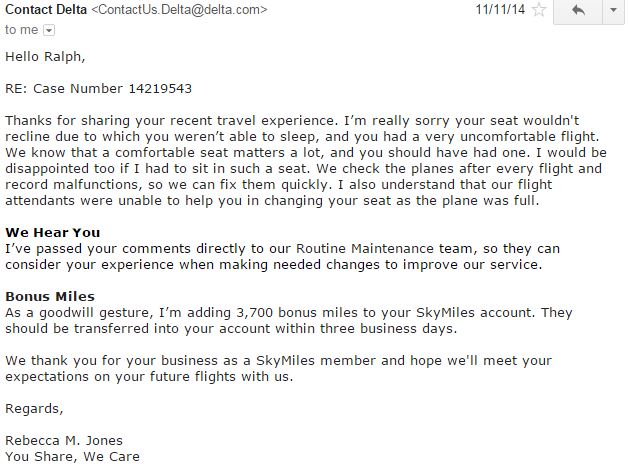The height and width of the screenshot is (466, 629).
Task: Click the 'Regards,' closing line
Action: tap(34, 408)
